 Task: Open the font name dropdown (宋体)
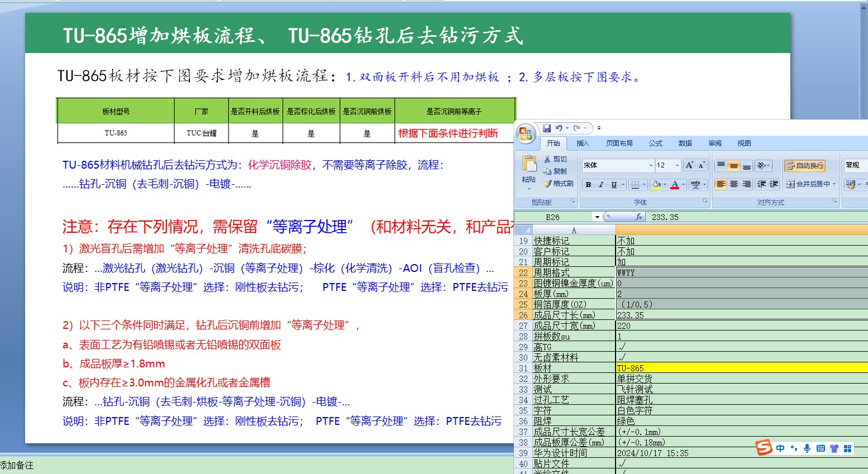click(651, 165)
